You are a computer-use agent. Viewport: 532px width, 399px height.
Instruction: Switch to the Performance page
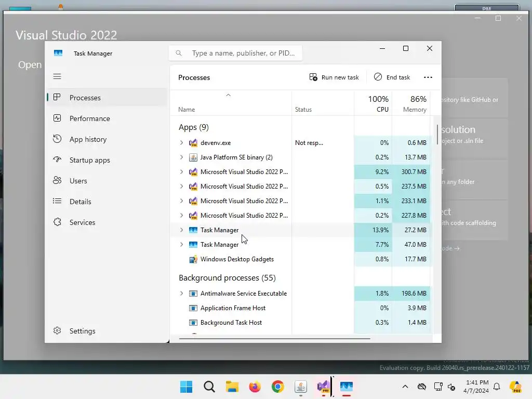coord(107,118)
